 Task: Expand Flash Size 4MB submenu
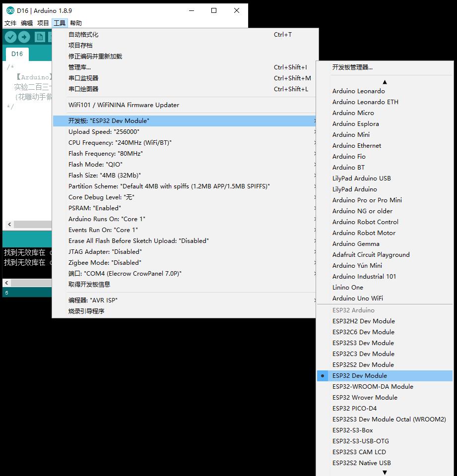(x=186, y=176)
